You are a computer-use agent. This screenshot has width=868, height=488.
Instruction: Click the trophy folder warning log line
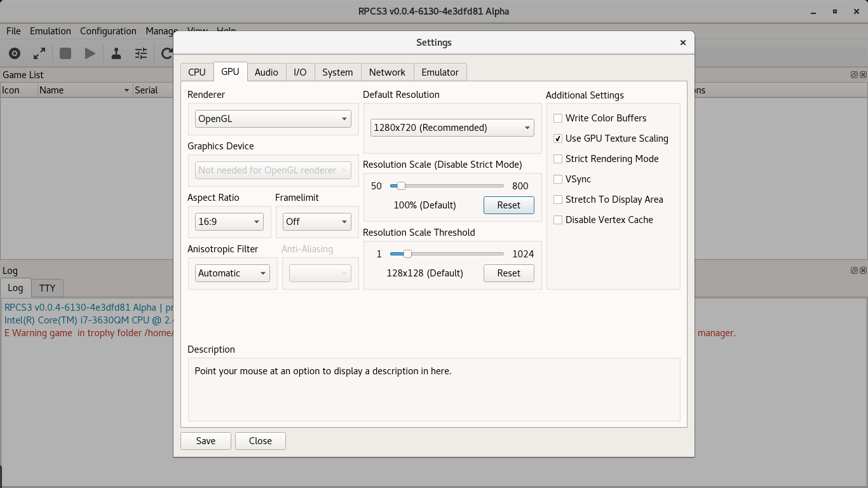pyautogui.click(x=89, y=333)
